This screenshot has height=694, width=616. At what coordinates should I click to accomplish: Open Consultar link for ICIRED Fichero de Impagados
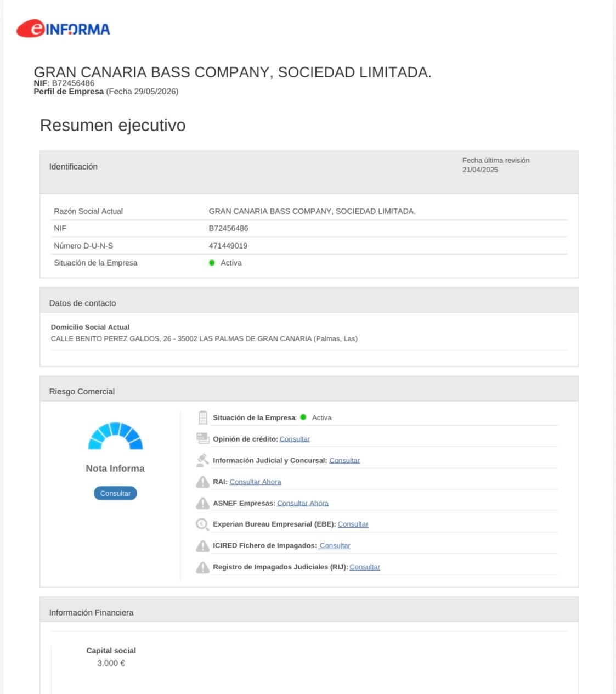click(x=335, y=545)
